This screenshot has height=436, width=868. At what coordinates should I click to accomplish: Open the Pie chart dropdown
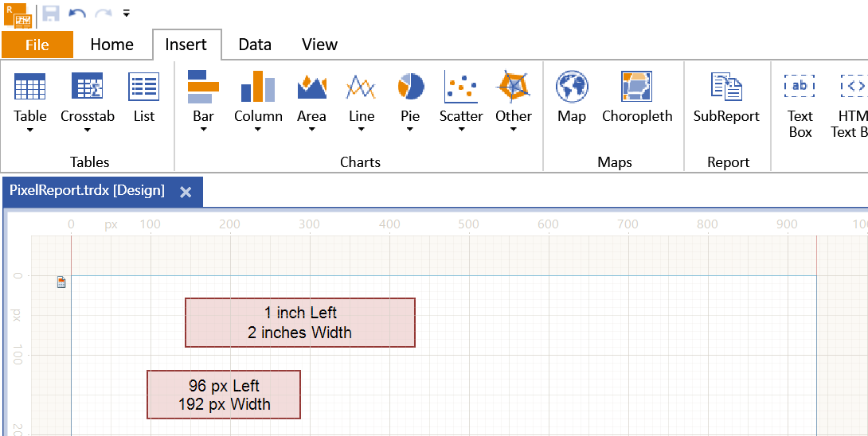(x=410, y=130)
